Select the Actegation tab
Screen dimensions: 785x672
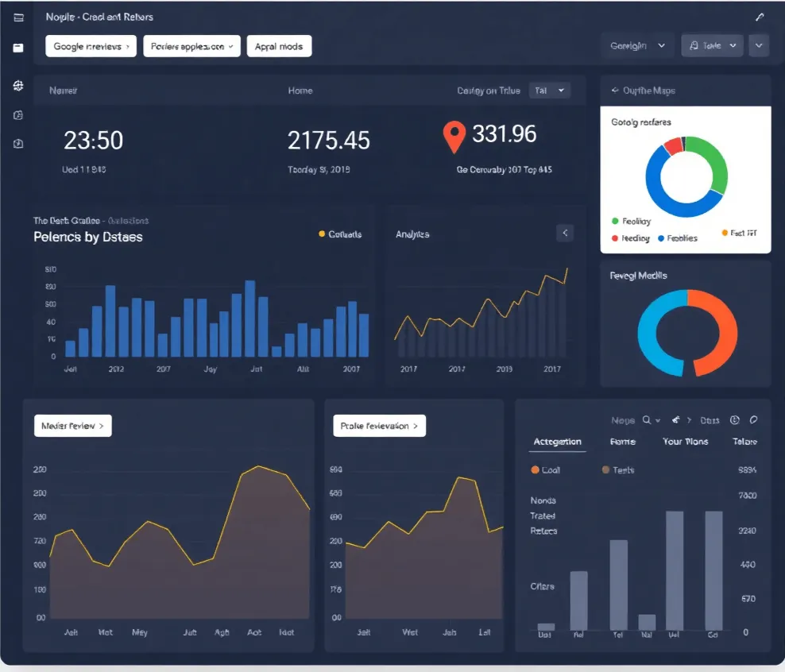[x=557, y=442]
